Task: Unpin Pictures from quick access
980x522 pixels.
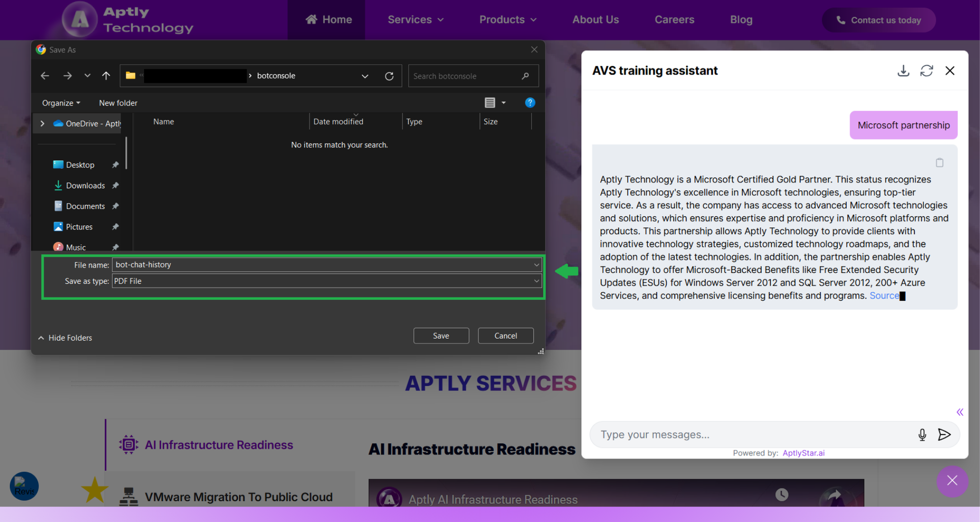Action: tap(116, 226)
